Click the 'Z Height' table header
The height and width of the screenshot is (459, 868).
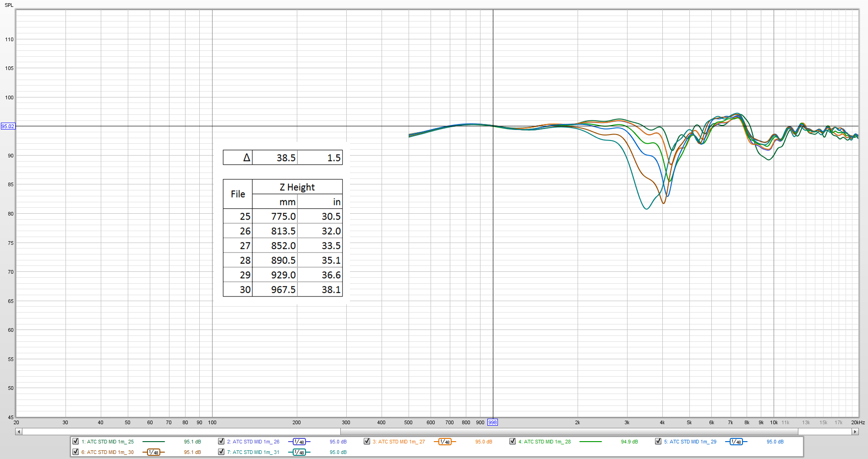coord(297,187)
